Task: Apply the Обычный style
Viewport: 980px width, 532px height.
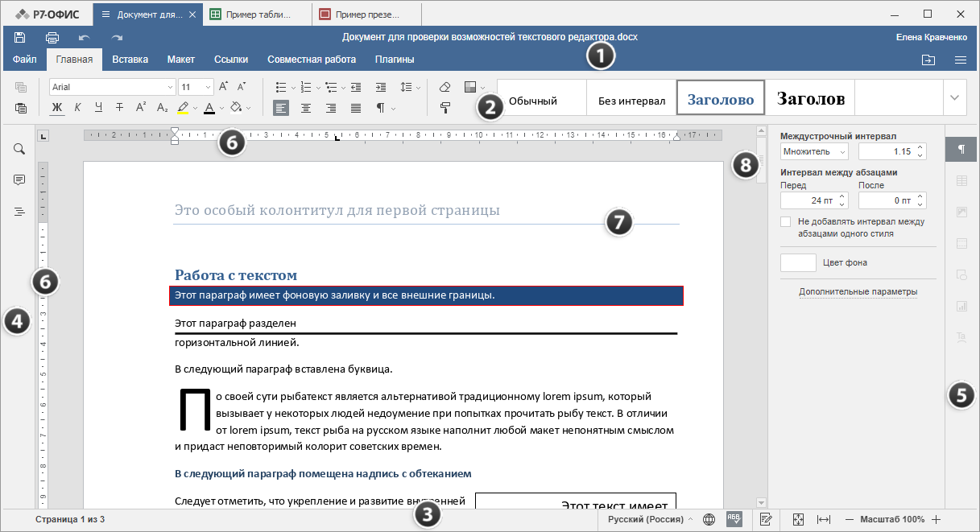Action: click(542, 98)
